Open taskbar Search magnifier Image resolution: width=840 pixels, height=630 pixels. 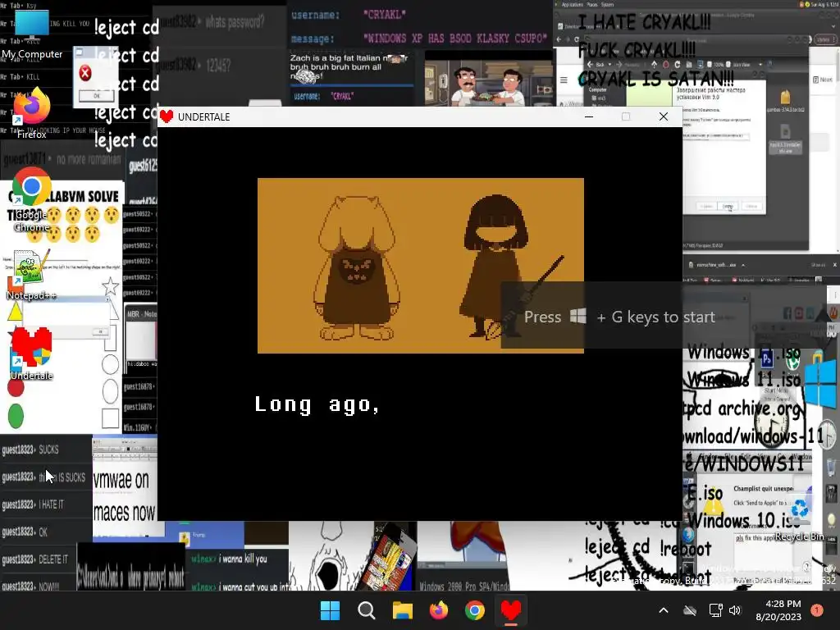[x=367, y=610]
